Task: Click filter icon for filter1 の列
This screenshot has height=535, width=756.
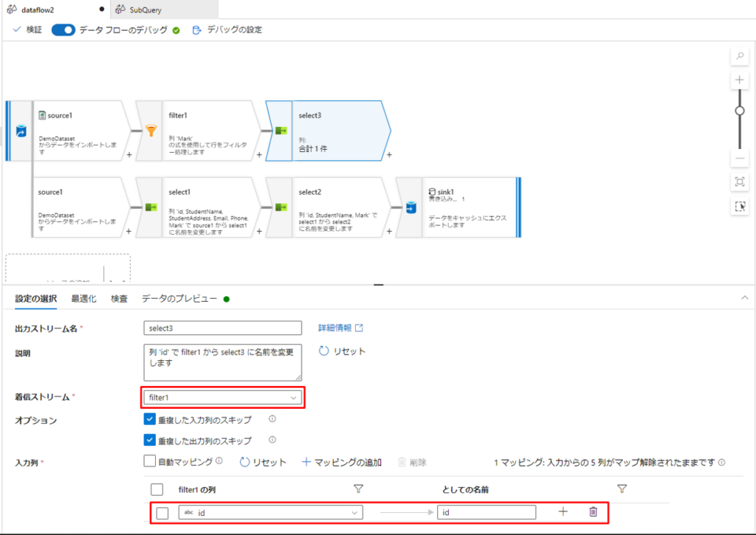Action: pos(358,489)
